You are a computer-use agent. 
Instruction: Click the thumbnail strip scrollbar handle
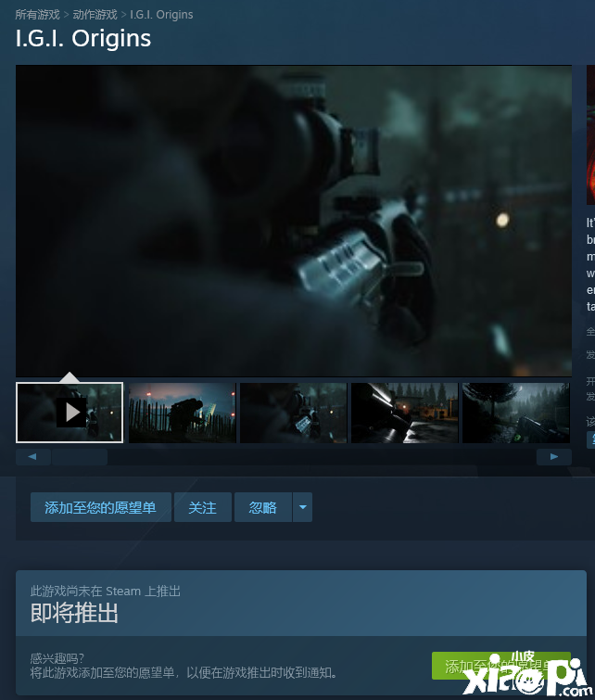tap(80, 457)
